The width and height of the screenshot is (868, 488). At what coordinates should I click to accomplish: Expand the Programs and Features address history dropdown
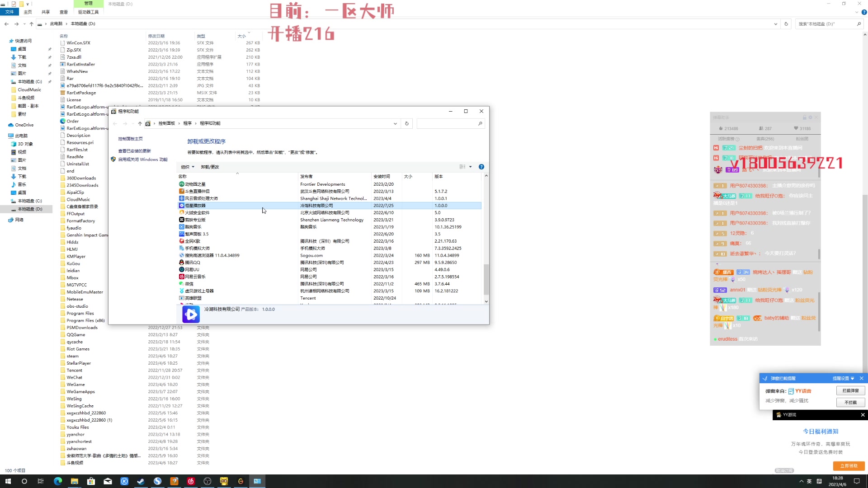tap(395, 123)
